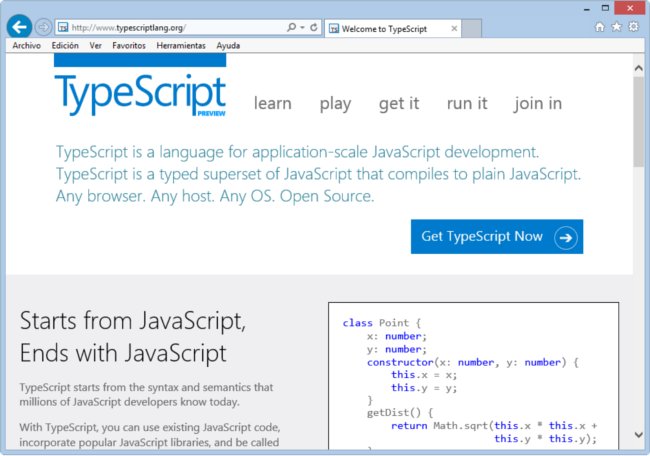This screenshot has height=456, width=650.
Task: Open the address bar dropdown arrow
Action: point(303,28)
